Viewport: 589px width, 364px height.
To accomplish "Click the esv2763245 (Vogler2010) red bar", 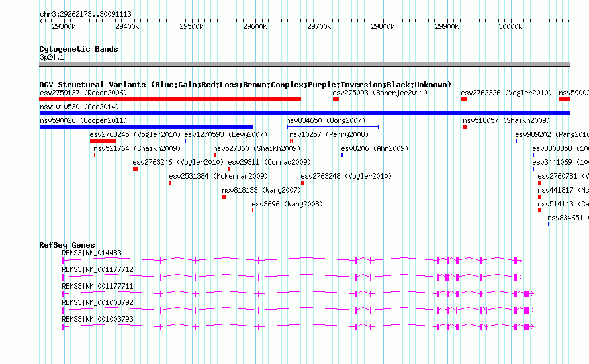I will pyautogui.click(x=103, y=141).
